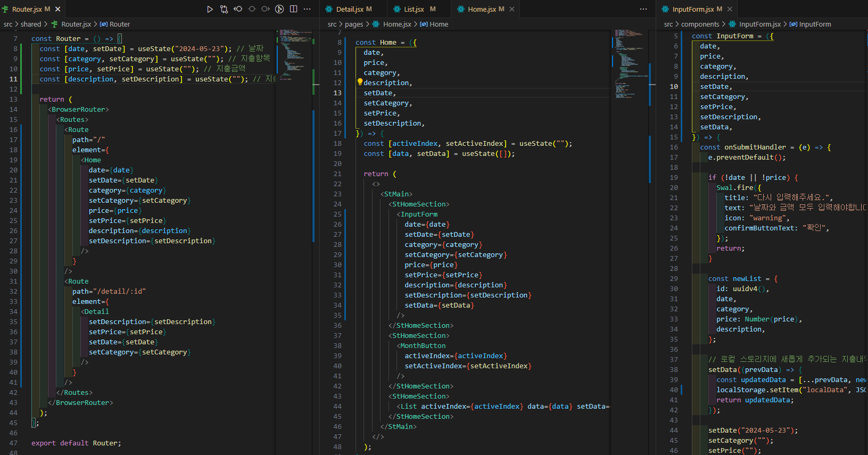This screenshot has width=868, height=455.
Task: Click 'pages' breadcrumb in Home editor
Action: click(x=354, y=24)
